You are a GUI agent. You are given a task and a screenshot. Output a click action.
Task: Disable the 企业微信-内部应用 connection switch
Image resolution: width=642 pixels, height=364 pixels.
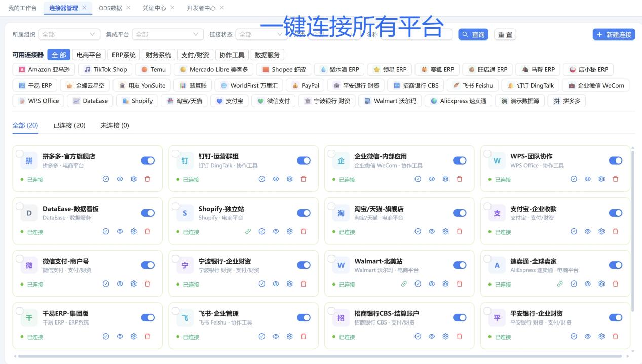pyautogui.click(x=460, y=160)
